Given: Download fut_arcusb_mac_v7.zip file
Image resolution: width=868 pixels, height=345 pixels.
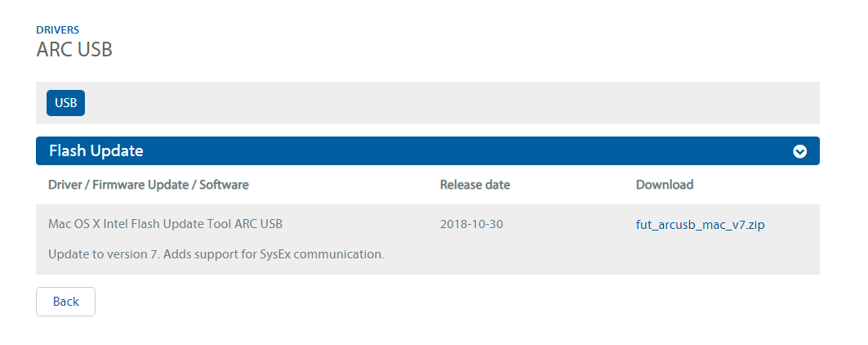Looking at the screenshot, I should pos(700,224).
